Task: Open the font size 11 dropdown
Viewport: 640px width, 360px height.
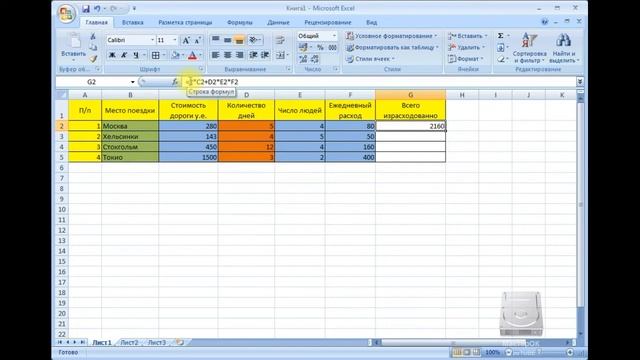Action: (175, 40)
